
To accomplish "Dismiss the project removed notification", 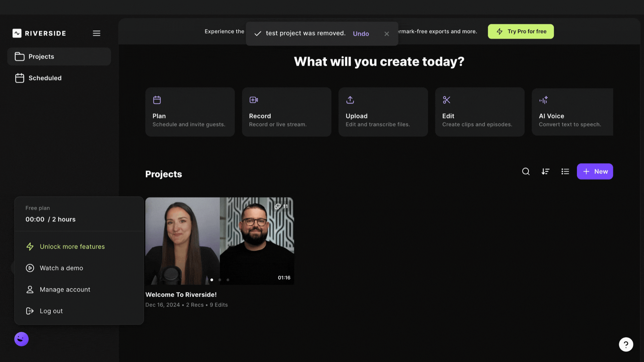I will [387, 34].
